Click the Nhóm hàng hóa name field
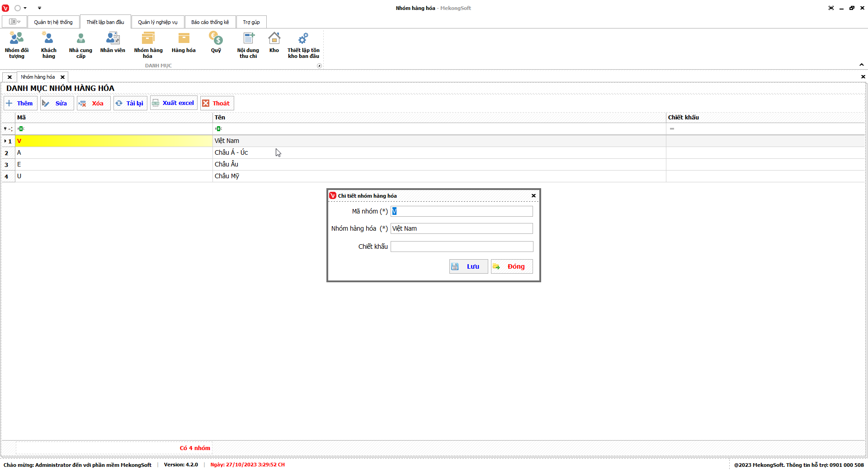 coord(462,228)
